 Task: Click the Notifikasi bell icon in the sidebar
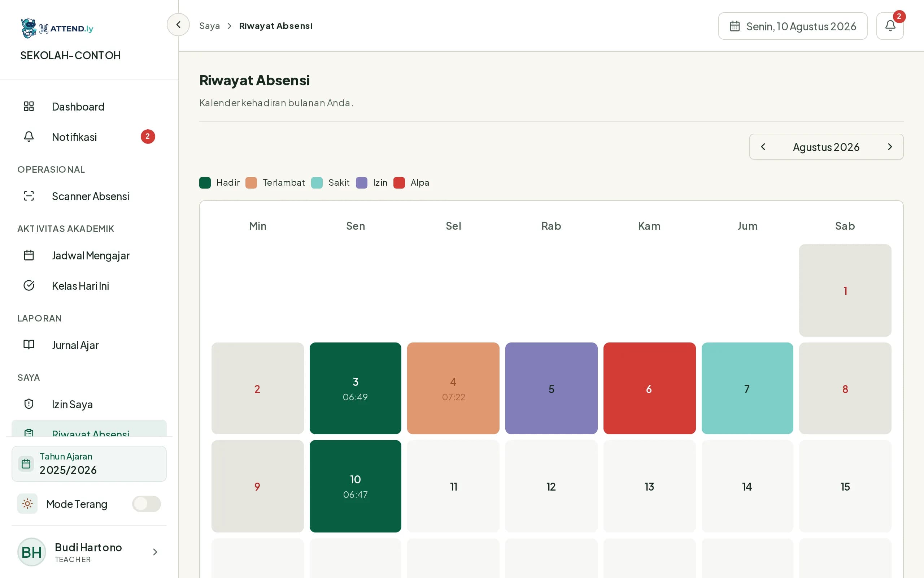coord(29,137)
